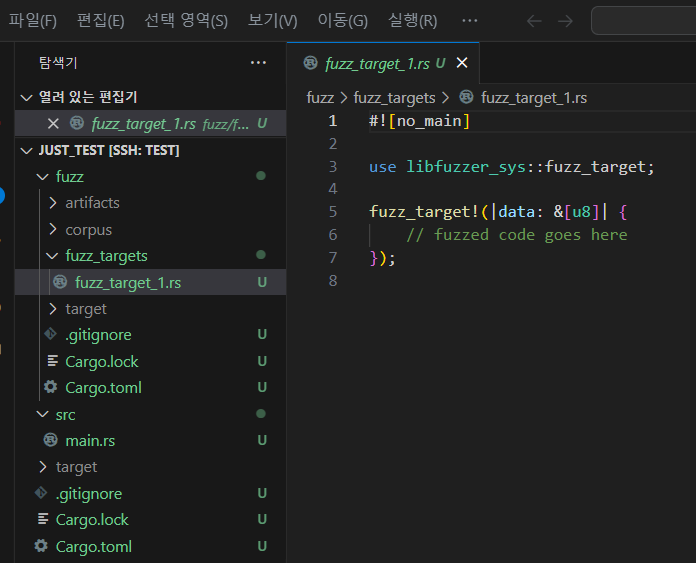696x563 pixels.
Task: Open the 파일(F) menu
Action: tap(33, 21)
